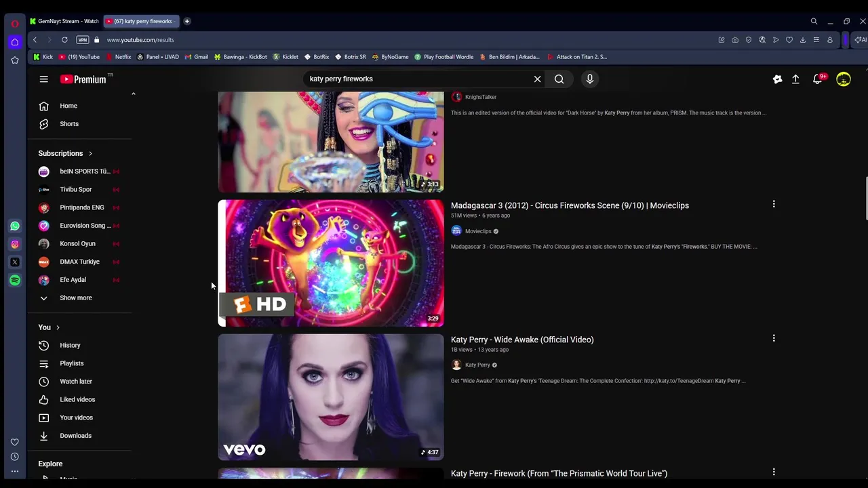Open X (Twitter) in the Opera sidebar
868x488 pixels.
coord(15,262)
